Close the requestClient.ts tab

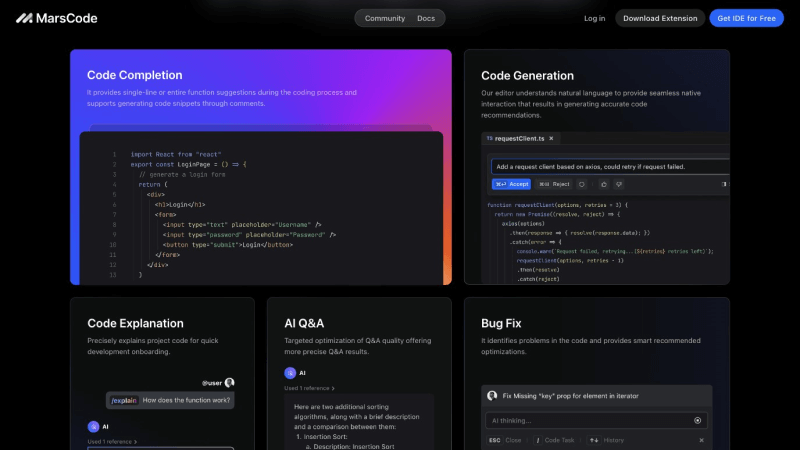tap(551, 138)
